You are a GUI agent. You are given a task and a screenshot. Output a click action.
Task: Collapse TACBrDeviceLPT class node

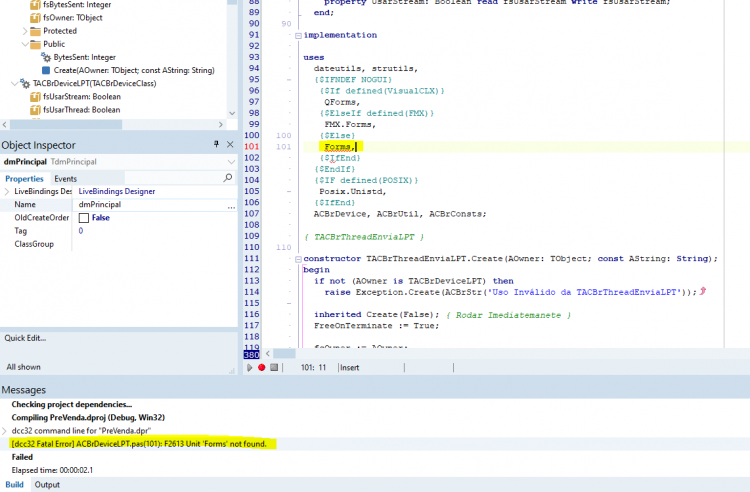click(x=14, y=83)
